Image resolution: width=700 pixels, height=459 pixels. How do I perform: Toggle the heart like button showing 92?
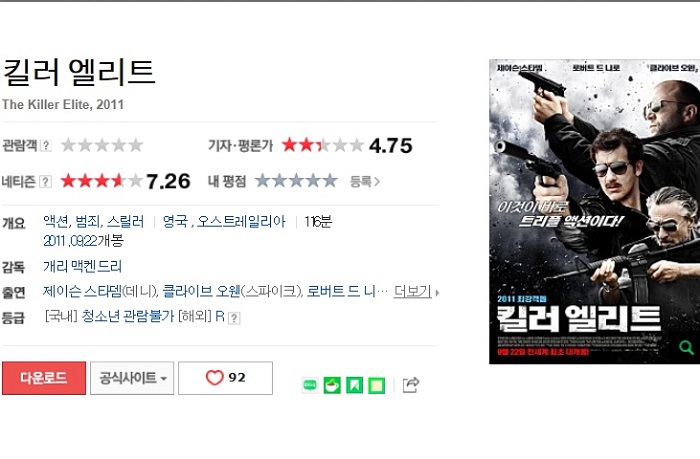[225, 378]
